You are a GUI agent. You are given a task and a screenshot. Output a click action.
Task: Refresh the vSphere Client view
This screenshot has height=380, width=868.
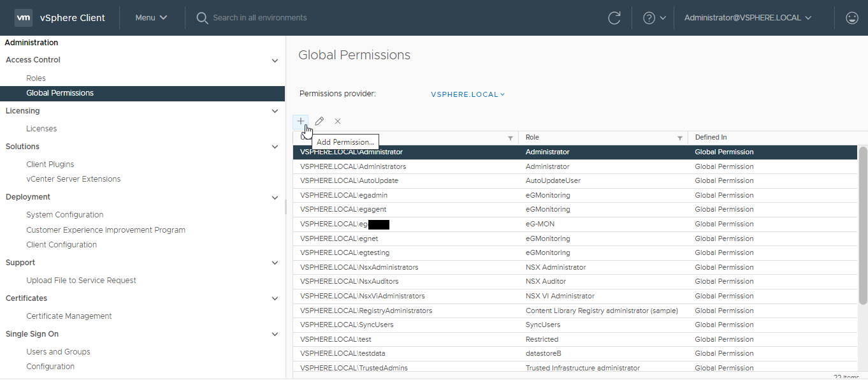click(614, 18)
